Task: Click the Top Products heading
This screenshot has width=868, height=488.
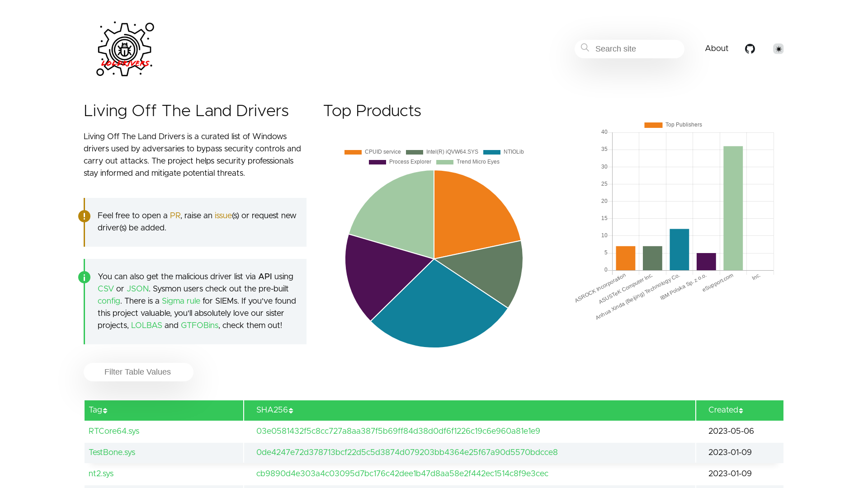Action: [x=372, y=111]
